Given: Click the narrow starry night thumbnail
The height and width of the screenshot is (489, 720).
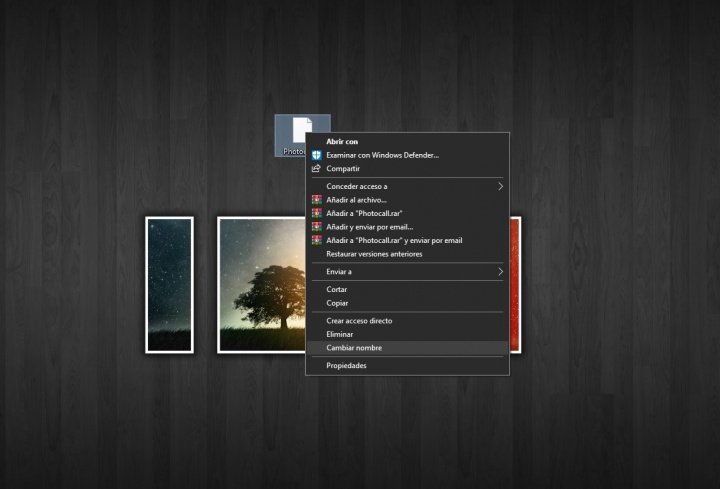Looking at the screenshot, I should tap(169, 285).
